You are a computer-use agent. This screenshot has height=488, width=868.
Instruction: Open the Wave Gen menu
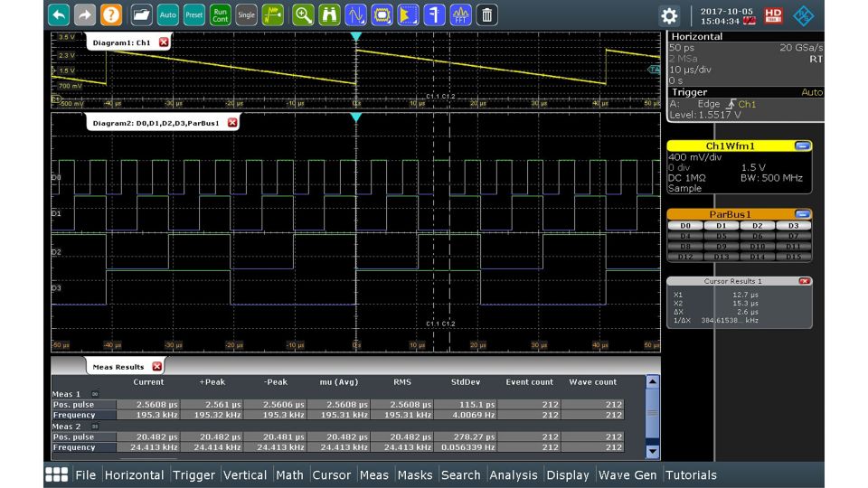627,474
